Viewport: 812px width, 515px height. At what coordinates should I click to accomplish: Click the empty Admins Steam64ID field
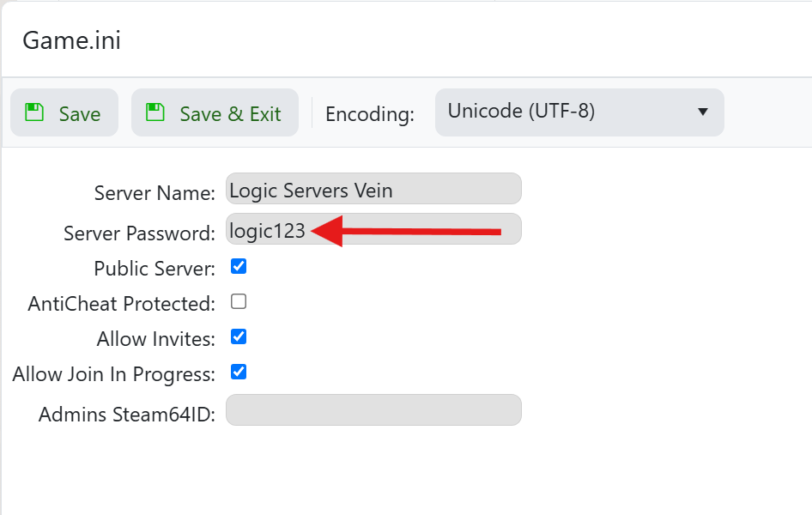pyautogui.click(x=373, y=410)
